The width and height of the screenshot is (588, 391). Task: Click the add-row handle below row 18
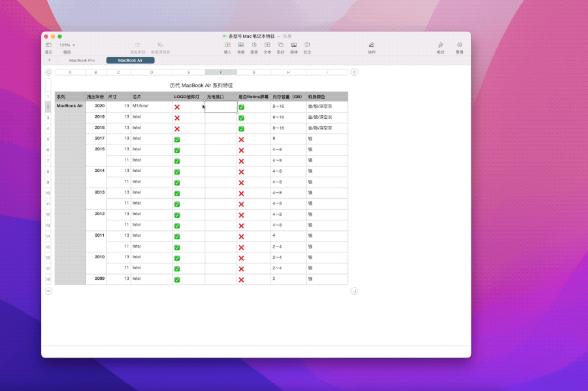coord(48,291)
